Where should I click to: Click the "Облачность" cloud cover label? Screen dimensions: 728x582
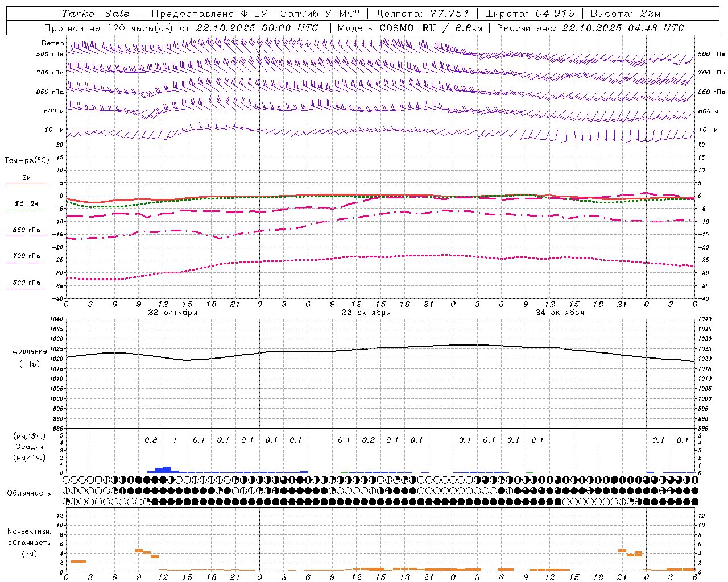tap(29, 493)
